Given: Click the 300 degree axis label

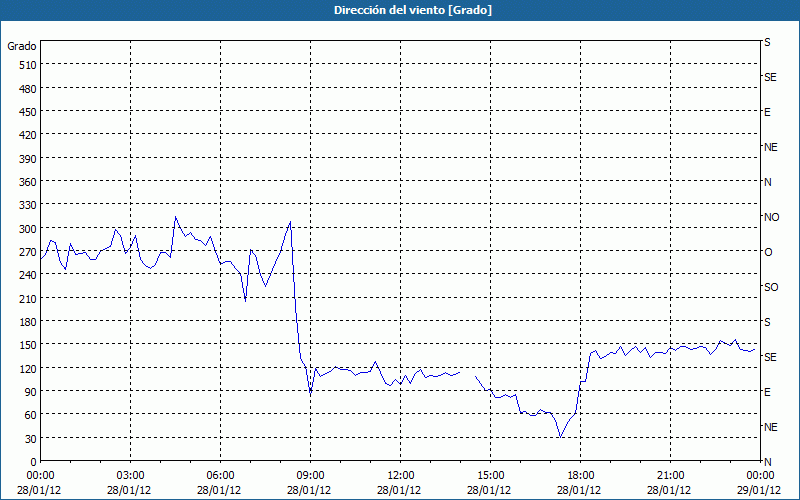Looking at the screenshot, I should click(28, 229).
